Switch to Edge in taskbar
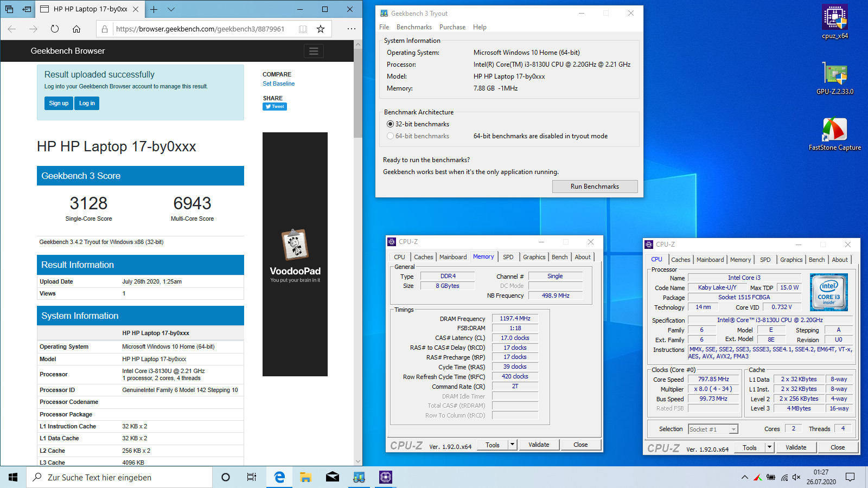The height and width of the screenshot is (488, 868). coord(279,477)
